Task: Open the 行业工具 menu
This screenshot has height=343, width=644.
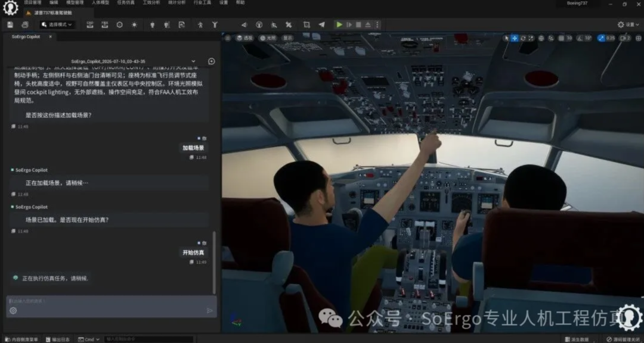Action: coord(202,2)
